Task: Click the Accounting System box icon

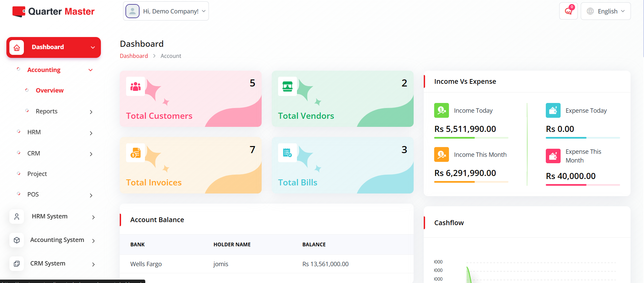Action: tap(17, 240)
